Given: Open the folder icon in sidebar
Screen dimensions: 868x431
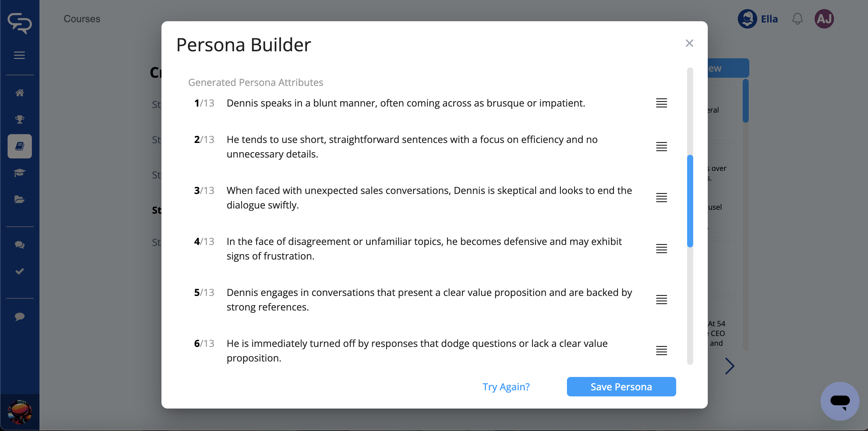Looking at the screenshot, I should 19,199.
